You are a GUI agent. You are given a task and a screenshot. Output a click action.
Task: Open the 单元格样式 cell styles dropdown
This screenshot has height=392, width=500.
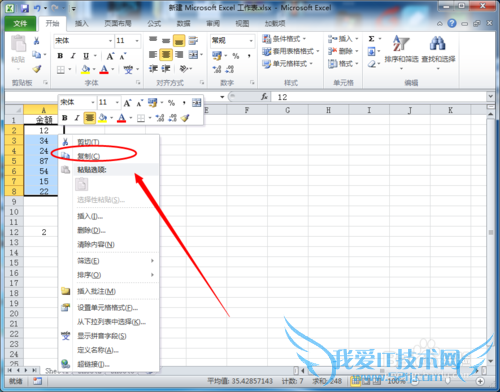point(287,64)
